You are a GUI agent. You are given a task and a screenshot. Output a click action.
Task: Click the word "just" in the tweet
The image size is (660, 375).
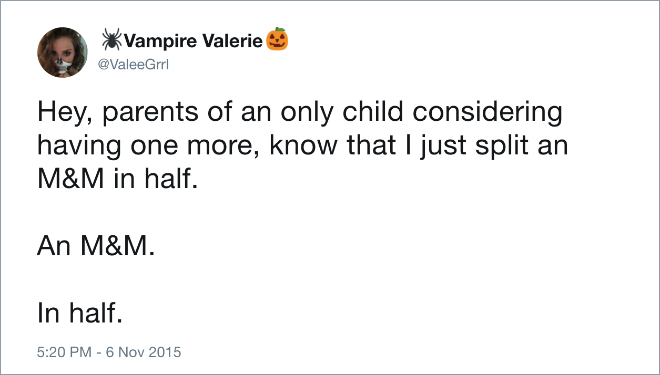tap(444, 146)
